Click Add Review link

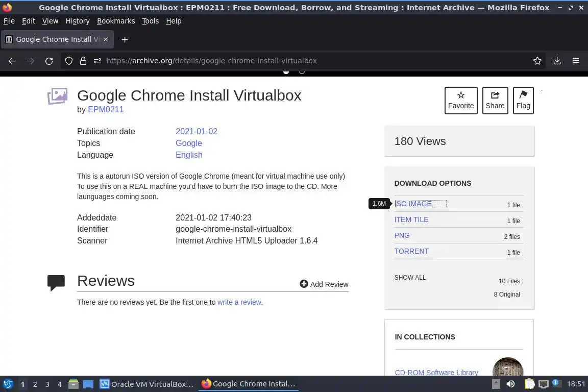click(x=324, y=284)
